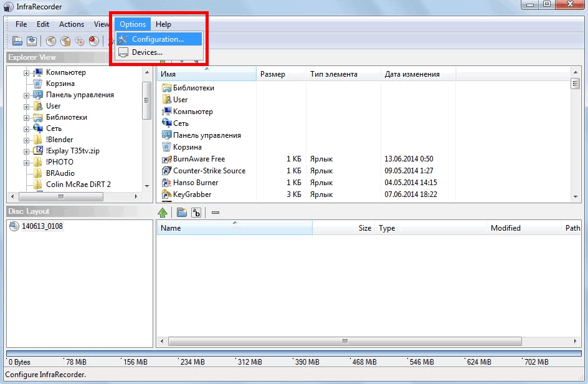Select Colin McRae DiRT 2 folder
Screen dimensions: 588x384
(72, 185)
